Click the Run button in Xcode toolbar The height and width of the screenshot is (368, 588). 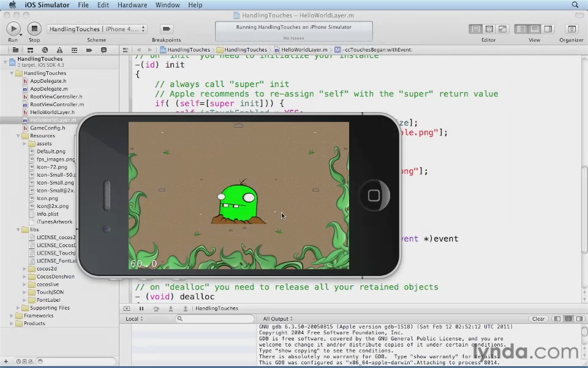(13, 29)
